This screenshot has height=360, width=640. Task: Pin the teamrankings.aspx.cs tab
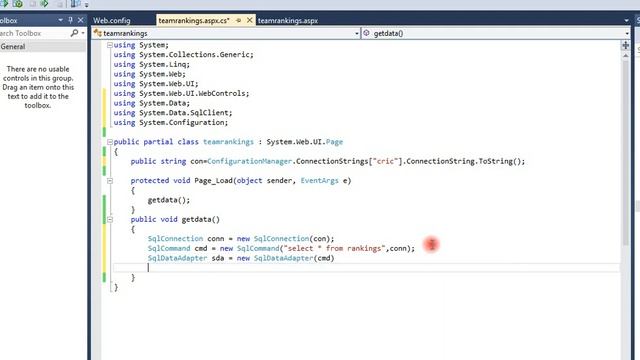(x=238, y=20)
